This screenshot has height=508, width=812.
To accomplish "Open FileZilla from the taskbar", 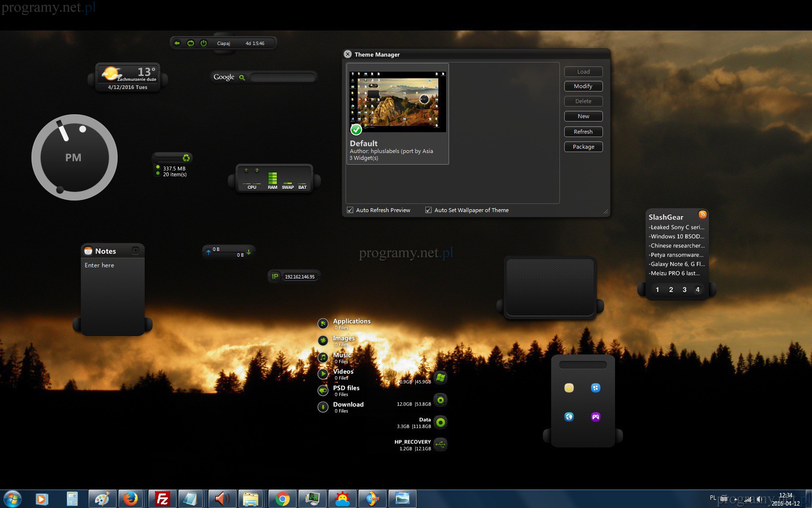I will coord(162,499).
